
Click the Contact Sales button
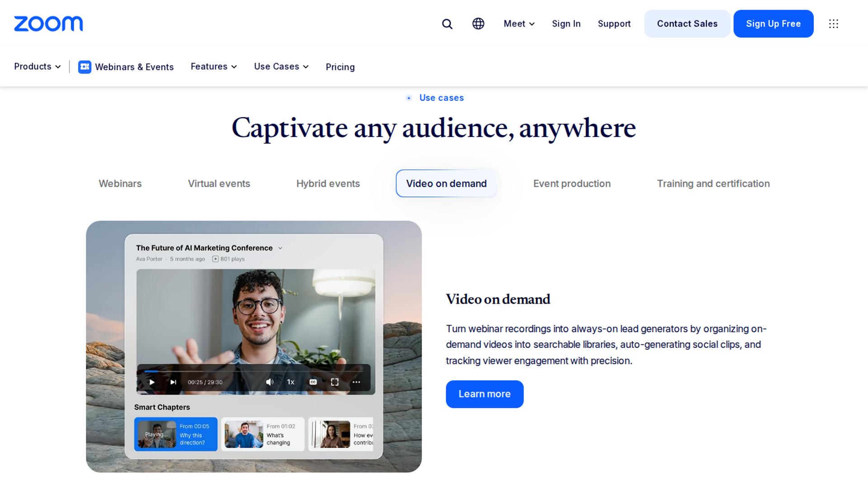pyautogui.click(x=687, y=23)
